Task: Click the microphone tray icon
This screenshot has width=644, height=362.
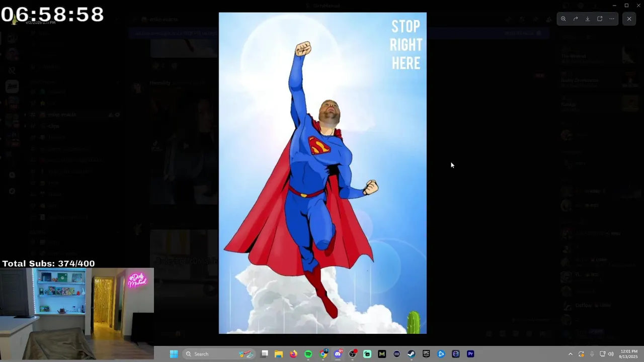Action: coord(592,354)
